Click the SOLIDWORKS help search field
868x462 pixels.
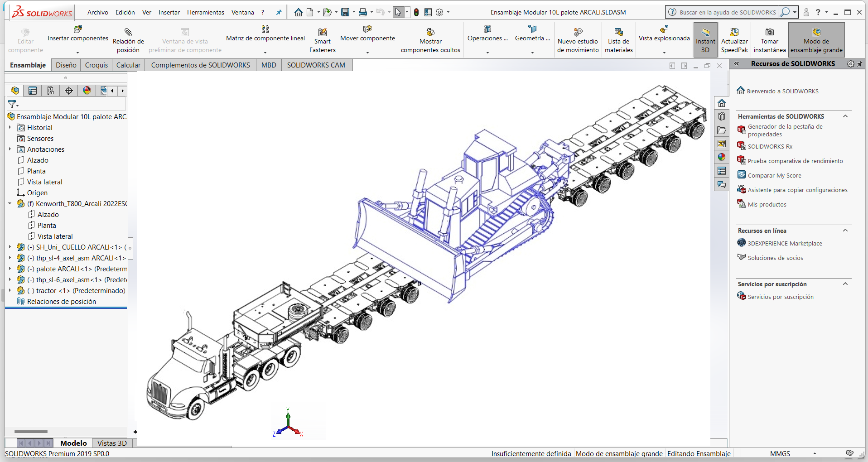pyautogui.click(x=728, y=13)
